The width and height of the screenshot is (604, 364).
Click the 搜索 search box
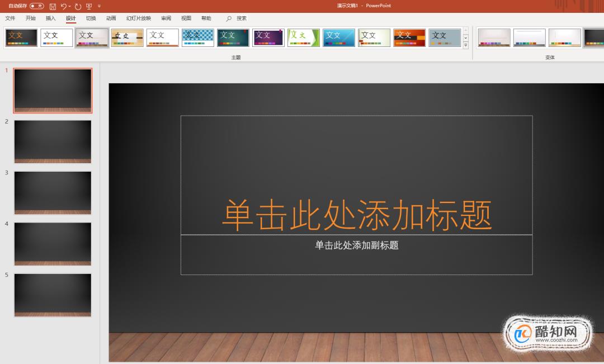tap(242, 18)
